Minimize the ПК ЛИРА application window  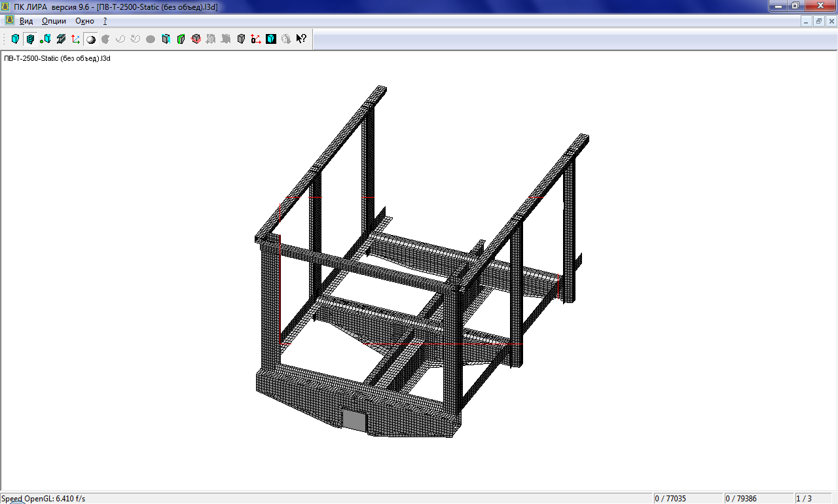pos(778,5)
